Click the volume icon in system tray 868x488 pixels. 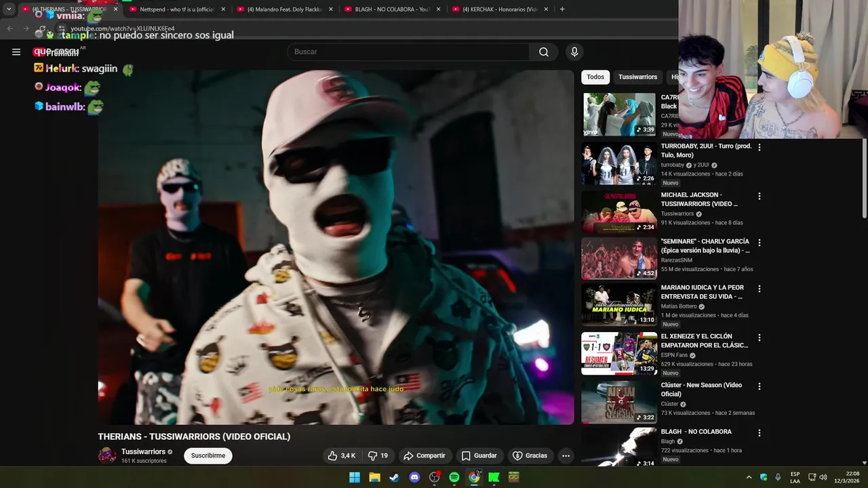(x=823, y=477)
